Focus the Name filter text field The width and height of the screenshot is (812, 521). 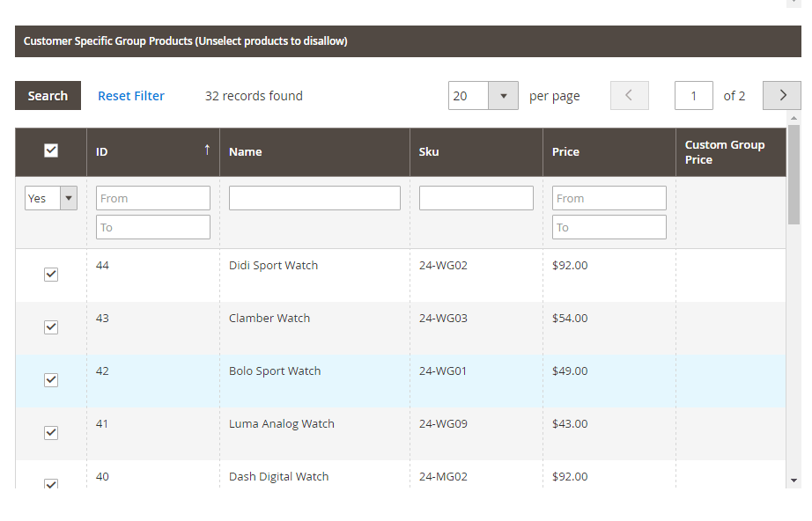pos(314,198)
